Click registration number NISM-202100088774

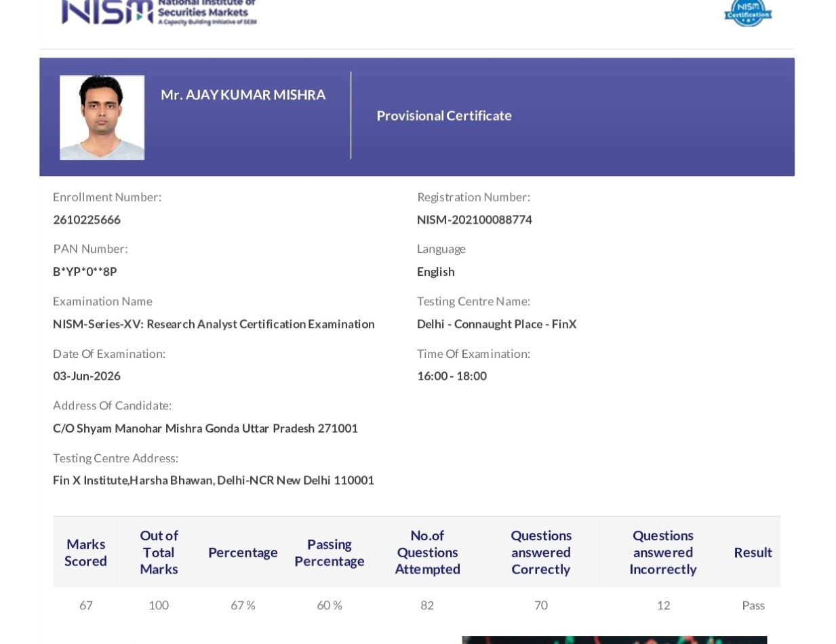[475, 220]
